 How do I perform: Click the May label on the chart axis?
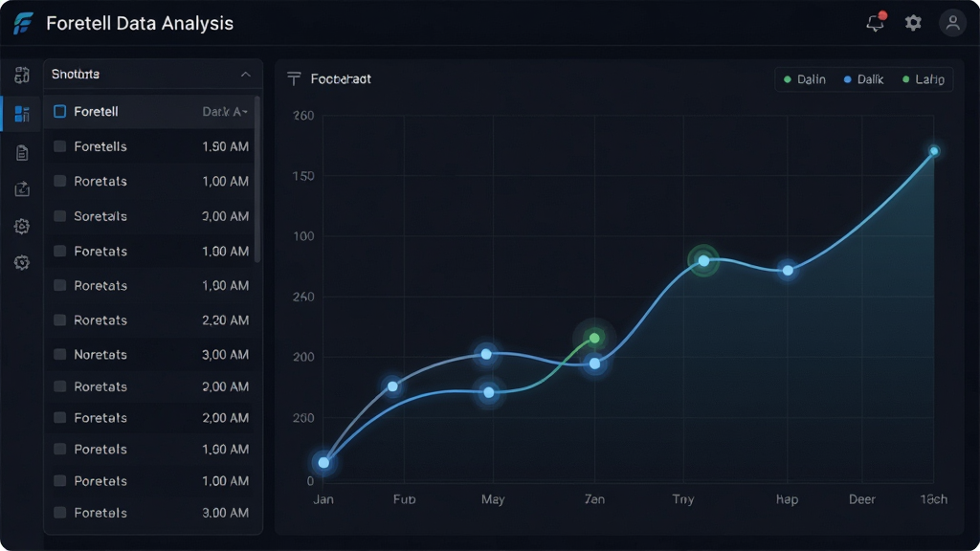(x=493, y=499)
